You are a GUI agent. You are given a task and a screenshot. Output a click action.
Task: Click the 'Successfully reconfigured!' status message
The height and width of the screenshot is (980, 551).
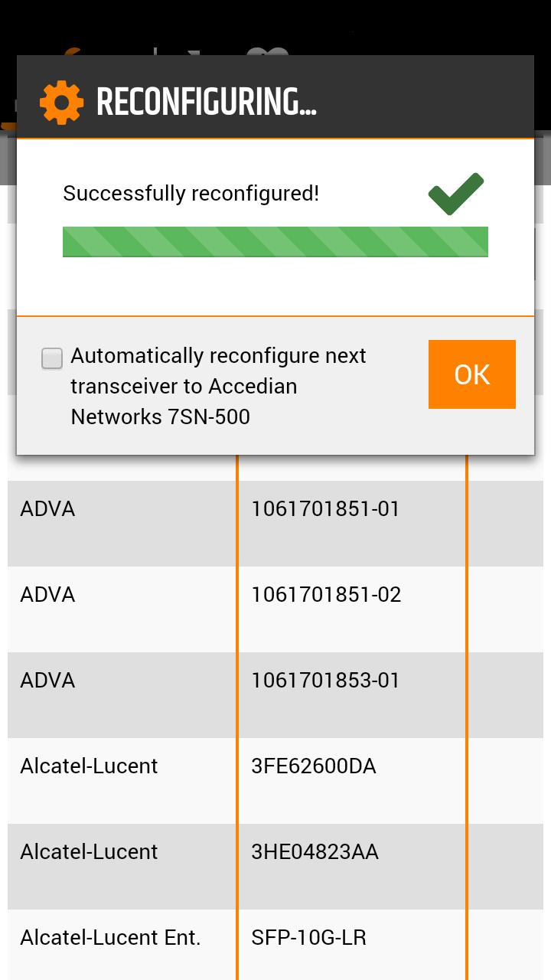191,194
